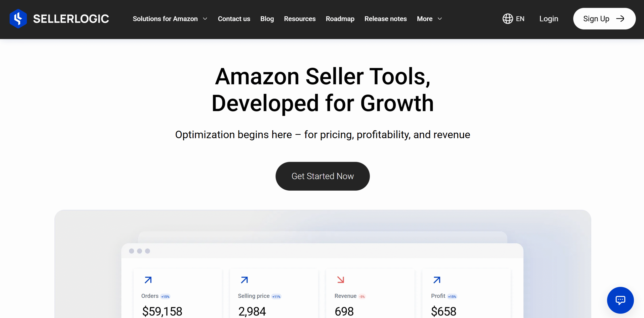Click the Revenue downward red arrow
This screenshot has height=318, width=644.
click(341, 280)
